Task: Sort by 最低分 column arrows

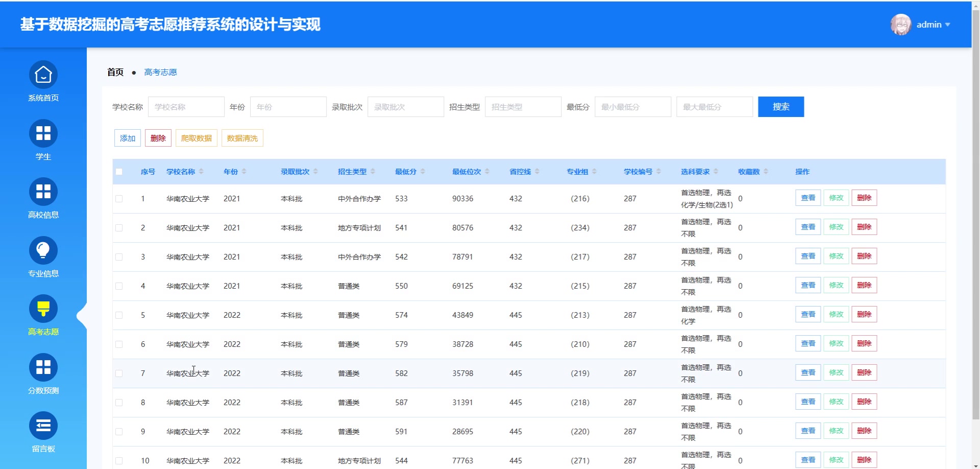Action: (423, 172)
